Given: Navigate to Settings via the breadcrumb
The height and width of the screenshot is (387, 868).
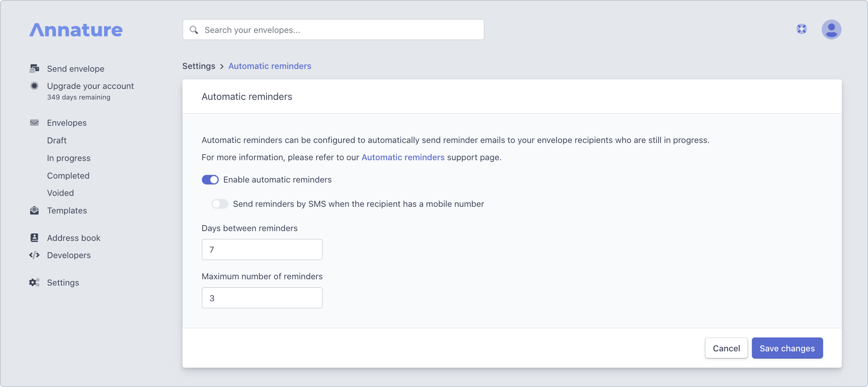Looking at the screenshot, I should (x=199, y=66).
